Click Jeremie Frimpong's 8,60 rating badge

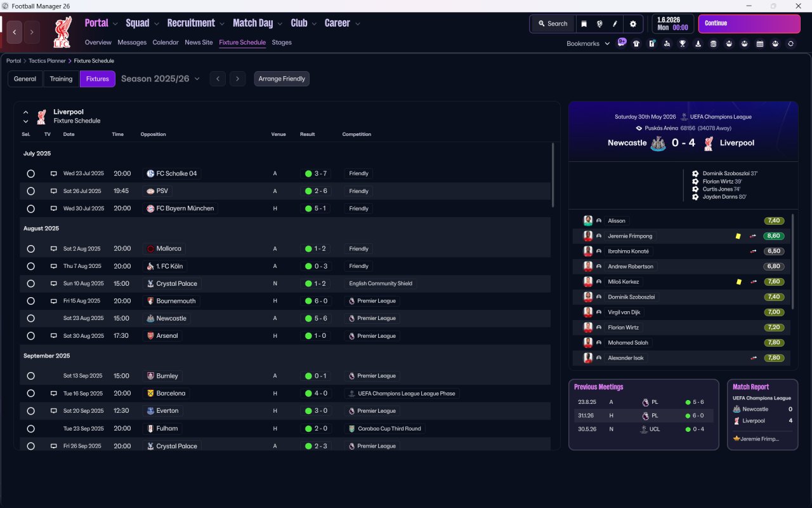[773, 236]
